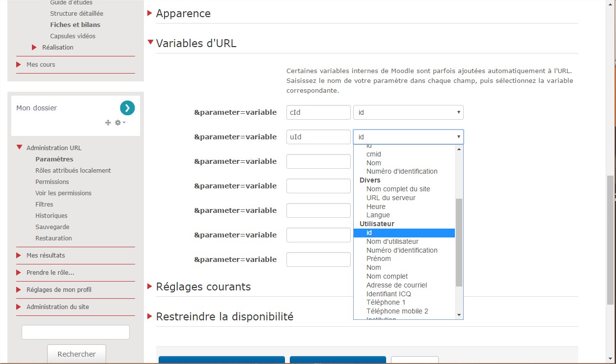Pick 'Langue' from the dropdown options
The image size is (616, 364).
click(x=378, y=215)
